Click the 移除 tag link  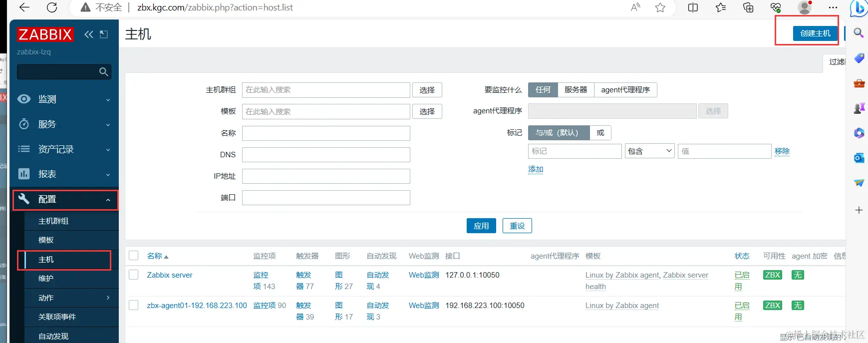[x=782, y=151]
